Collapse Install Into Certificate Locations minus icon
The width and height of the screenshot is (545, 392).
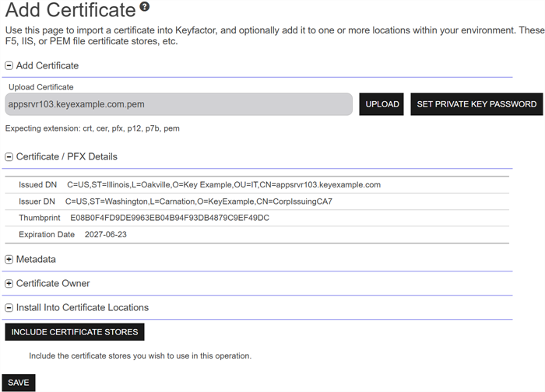[9, 308]
